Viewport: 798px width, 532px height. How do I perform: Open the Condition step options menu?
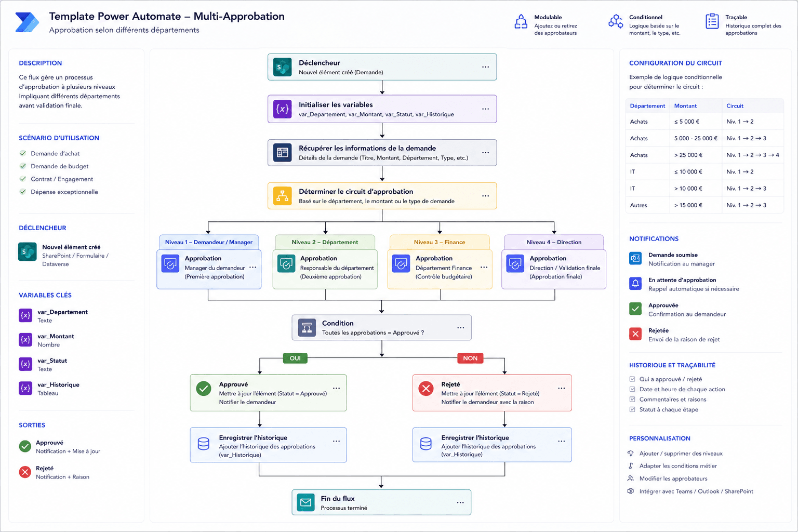point(460,328)
